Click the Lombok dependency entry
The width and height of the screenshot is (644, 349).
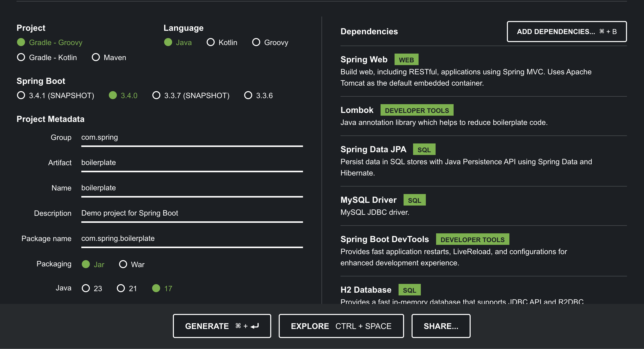[357, 110]
